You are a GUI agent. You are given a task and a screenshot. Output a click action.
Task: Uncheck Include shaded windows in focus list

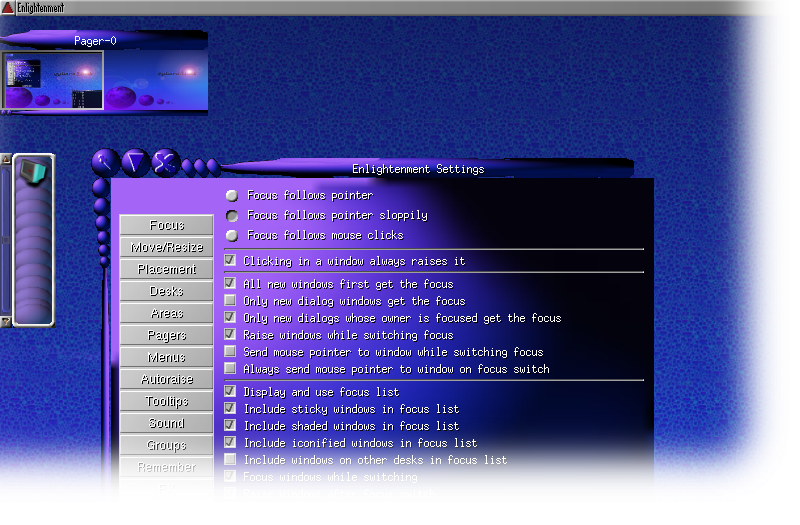230,425
